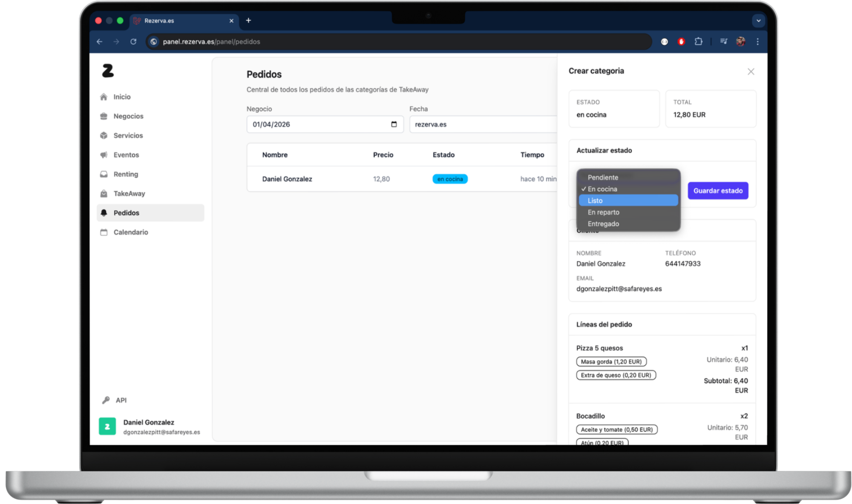Screen dimensions: 852x504
Task: Click the Precio column header
Action: (x=383, y=155)
